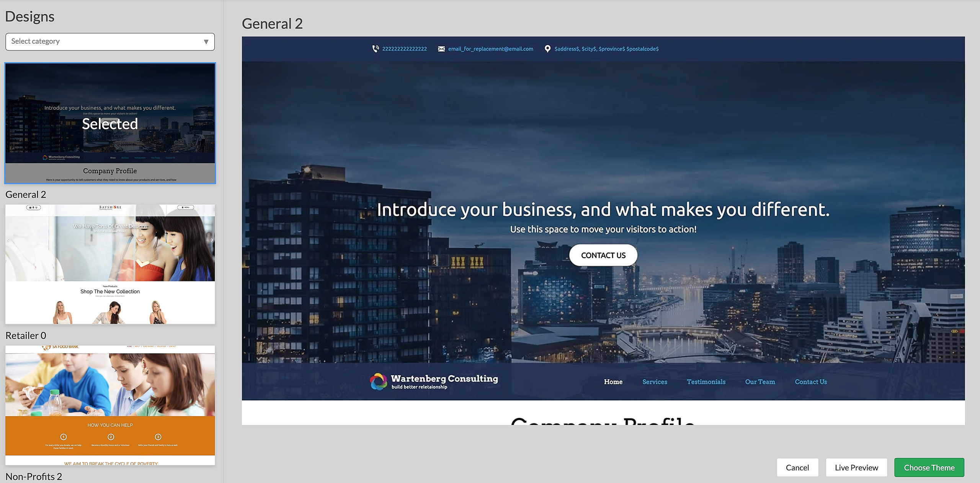
Task: Click Our Team navigation link
Action: pos(760,382)
